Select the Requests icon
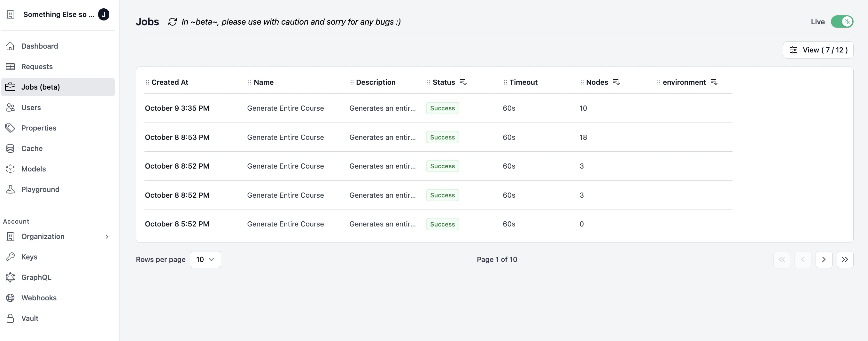The width and height of the screenshot is (868, 341). pyautogui.click(x=11, y=67)
